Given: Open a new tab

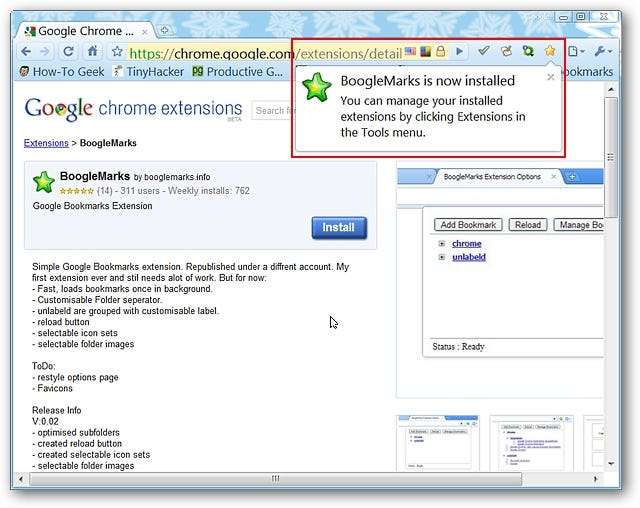Looking at the screenshot, I should [x=164, y=30].
